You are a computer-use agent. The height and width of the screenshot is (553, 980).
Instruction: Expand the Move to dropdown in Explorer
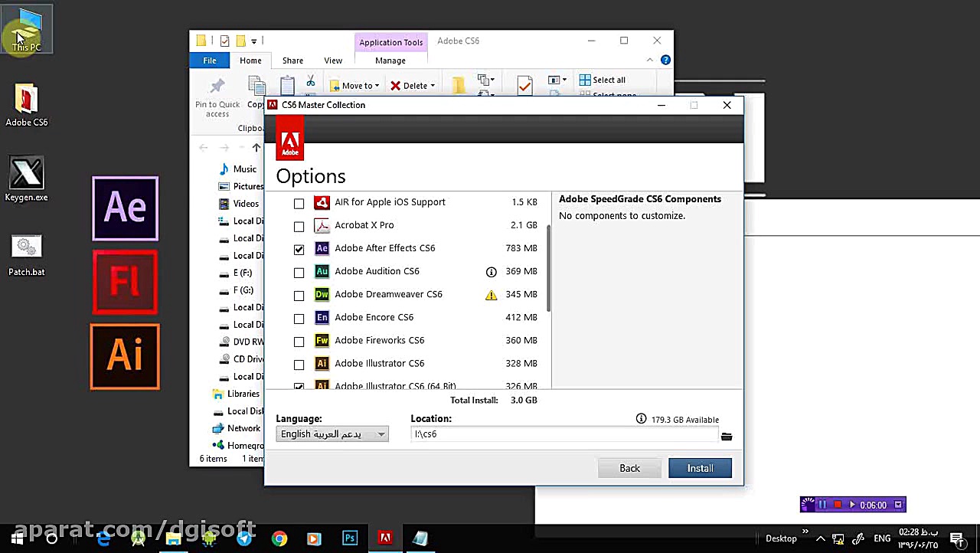pos(377,86)
